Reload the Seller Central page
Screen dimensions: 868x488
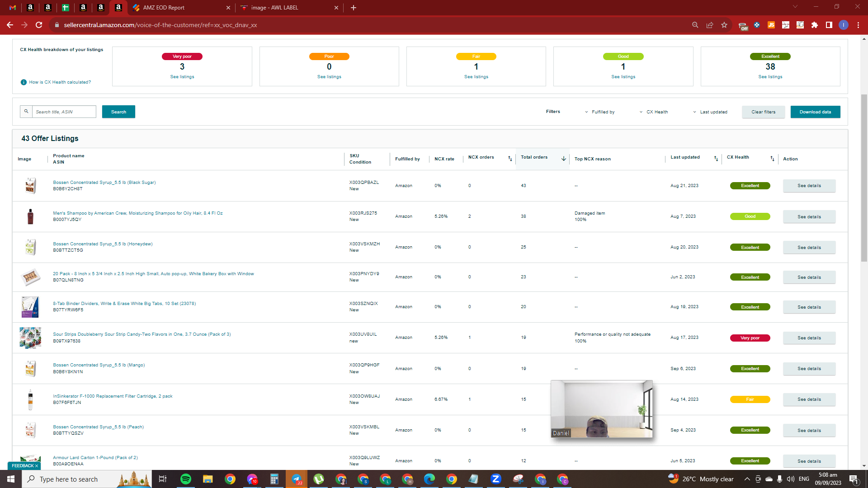tap(39, 25)
